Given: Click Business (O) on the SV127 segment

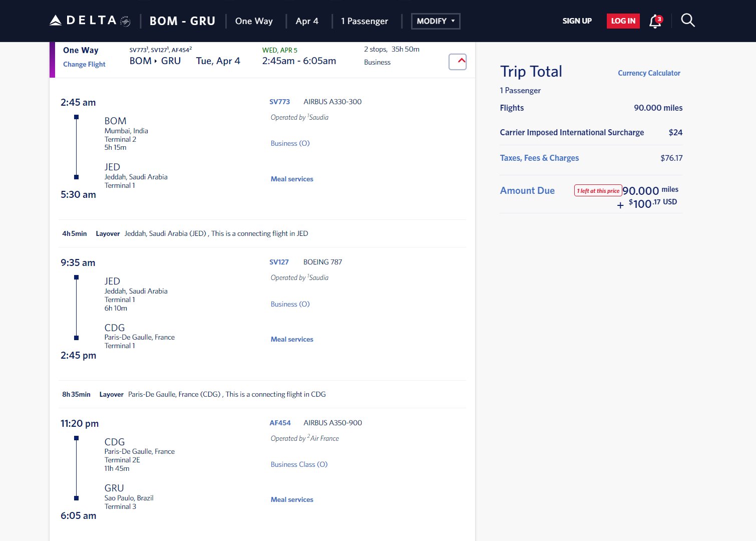Looking at the screenshot, I should click(290, 304).
